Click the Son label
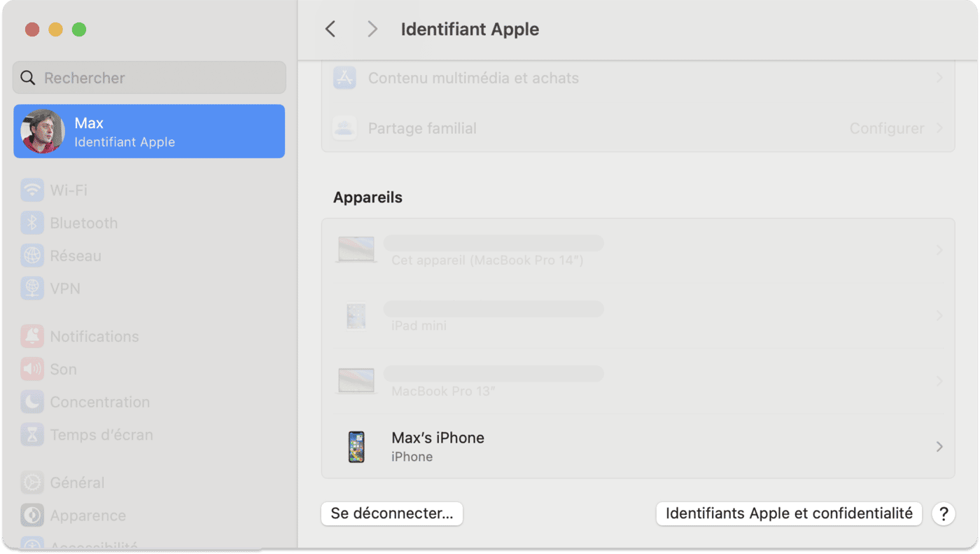The height and width of the screenshot is (554, 980). [x=63, y=369]
